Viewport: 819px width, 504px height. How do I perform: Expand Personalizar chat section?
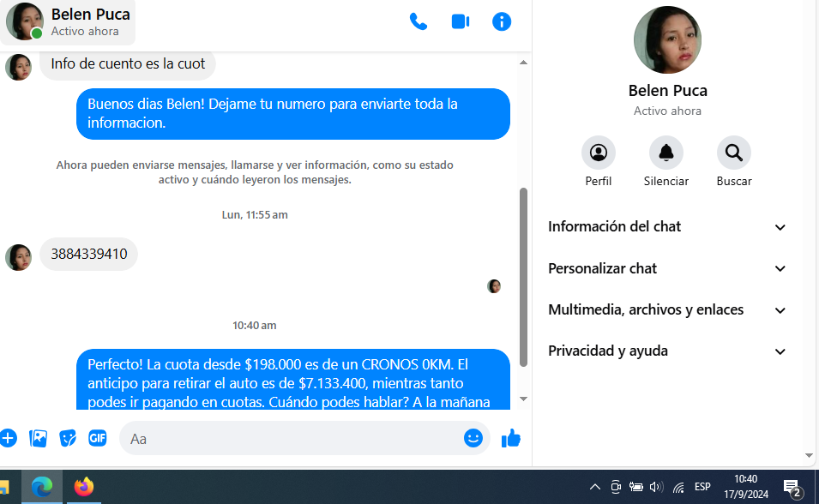point(667,268)
